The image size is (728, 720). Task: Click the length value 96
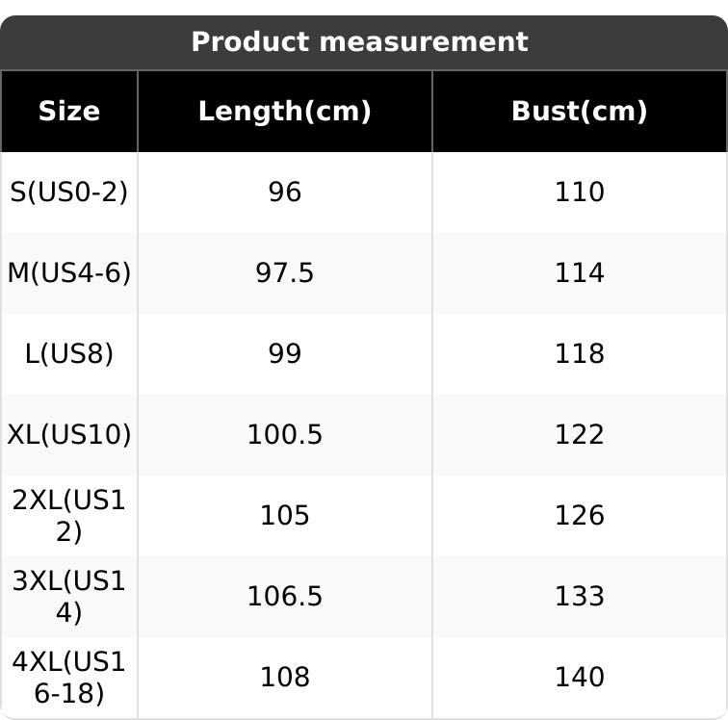click(284, 193)
